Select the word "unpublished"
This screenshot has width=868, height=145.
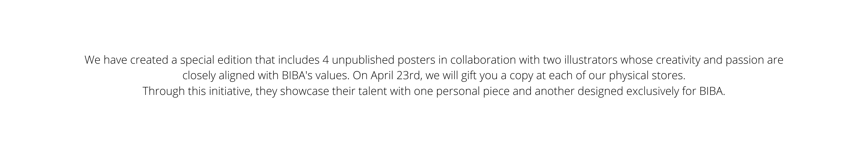(363, 60)
